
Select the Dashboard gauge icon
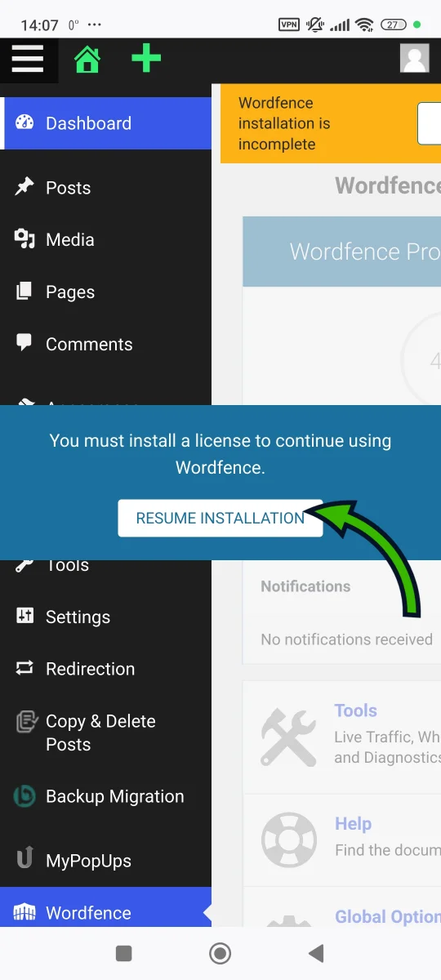pos(24,123)
